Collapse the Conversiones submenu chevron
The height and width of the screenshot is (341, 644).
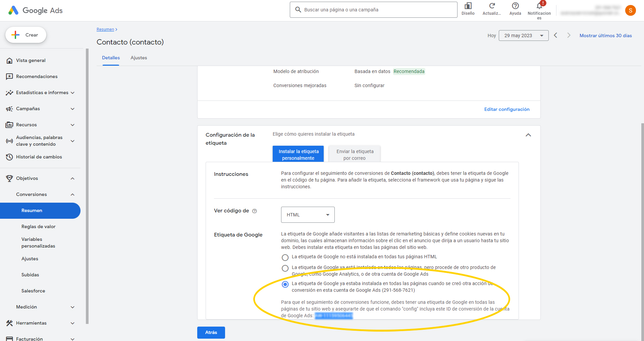tap(72, 195)
